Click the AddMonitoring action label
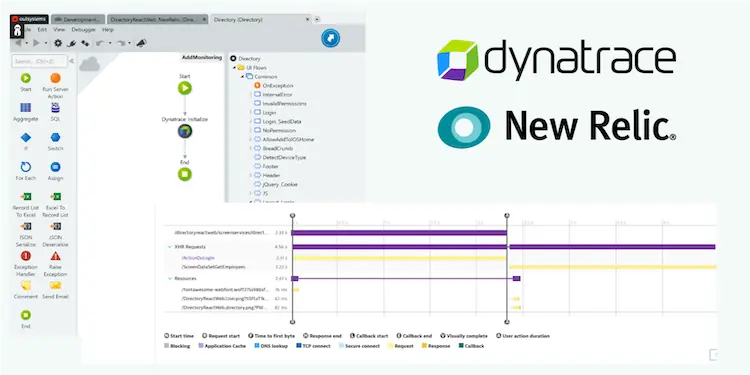The width and height of the screenshot is (750, 375). coord(201,57)
